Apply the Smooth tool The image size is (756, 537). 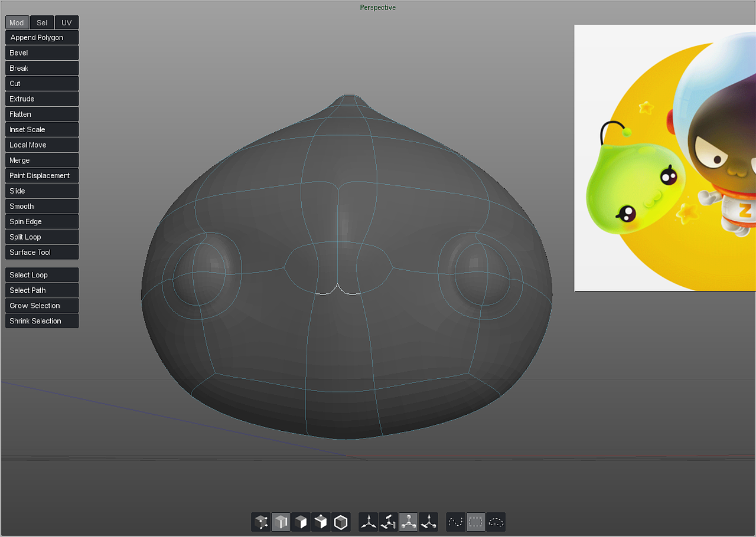click(42, 207)
